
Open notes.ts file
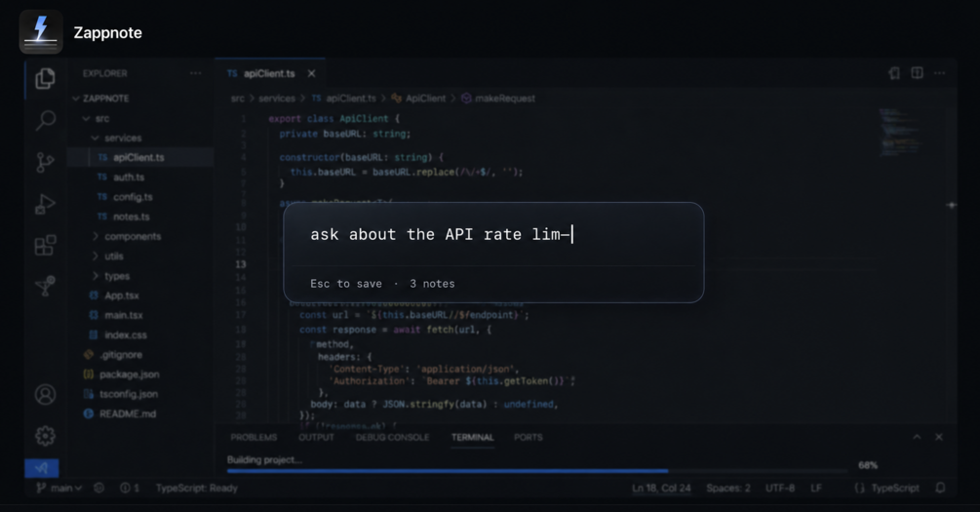pos(124,217)
